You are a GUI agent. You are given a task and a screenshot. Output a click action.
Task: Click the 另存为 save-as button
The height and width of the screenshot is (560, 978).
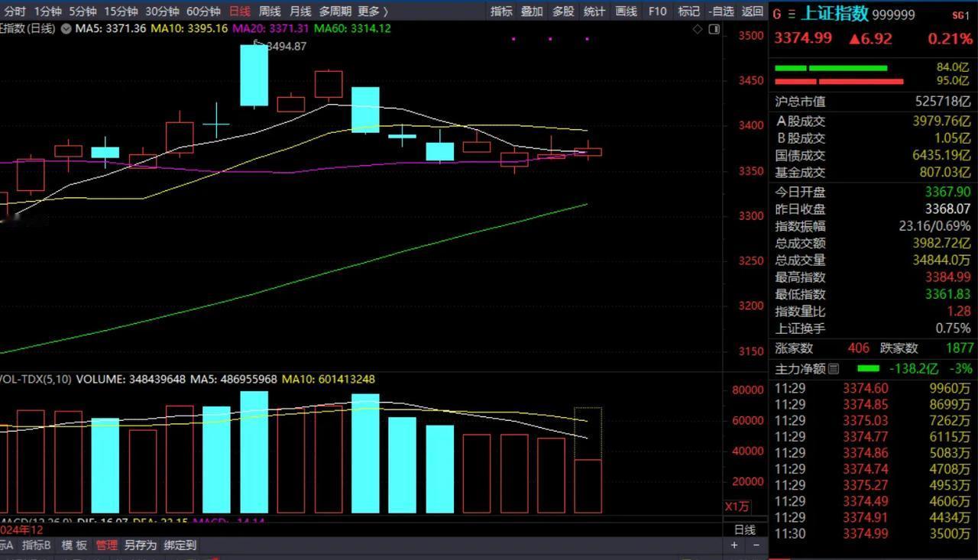[x=140, y=545]
